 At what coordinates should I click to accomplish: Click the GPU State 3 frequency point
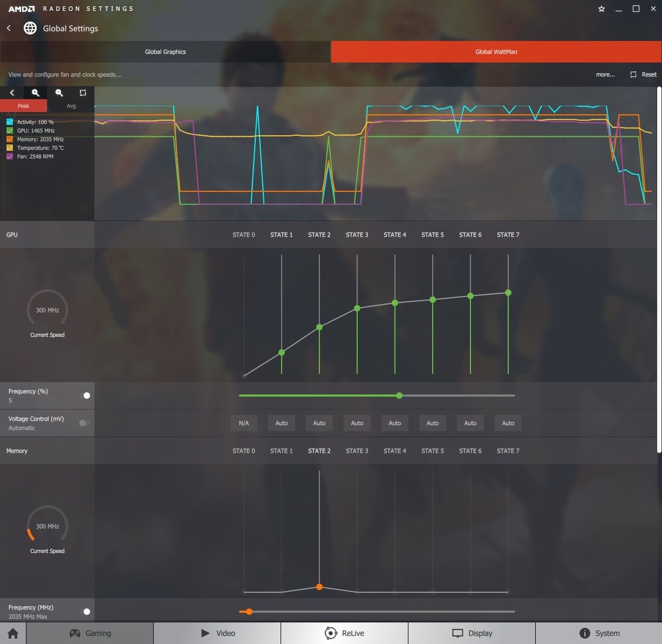tap(357, 308)
